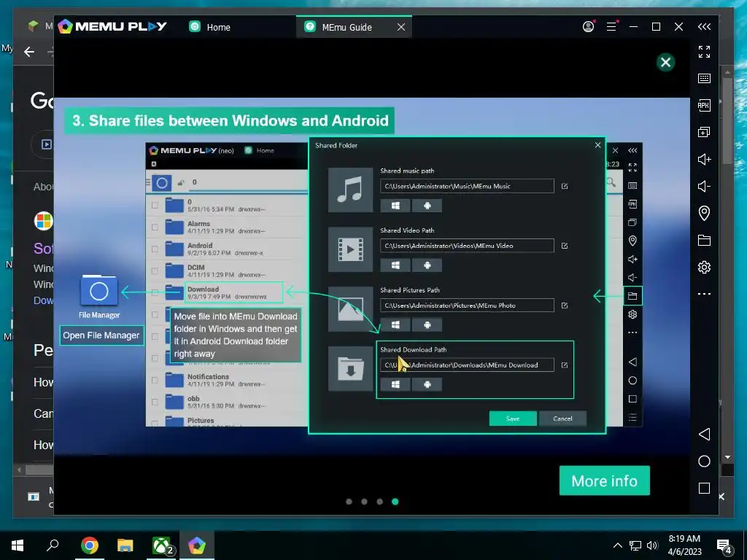Open the taskbar clock showing 8:19 AM
The image size is (747, 560).
click(x=684, y=545)
